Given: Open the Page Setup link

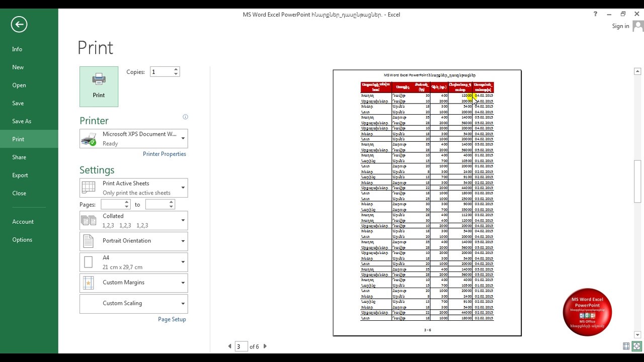Looking at the screenshot, I should pyautogui.click(x=172, y=319).
